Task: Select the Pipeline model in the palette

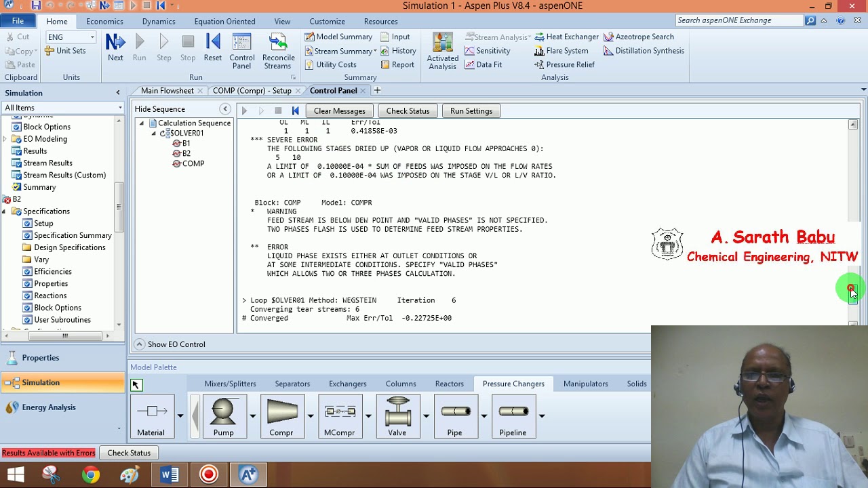Action: 513,416
